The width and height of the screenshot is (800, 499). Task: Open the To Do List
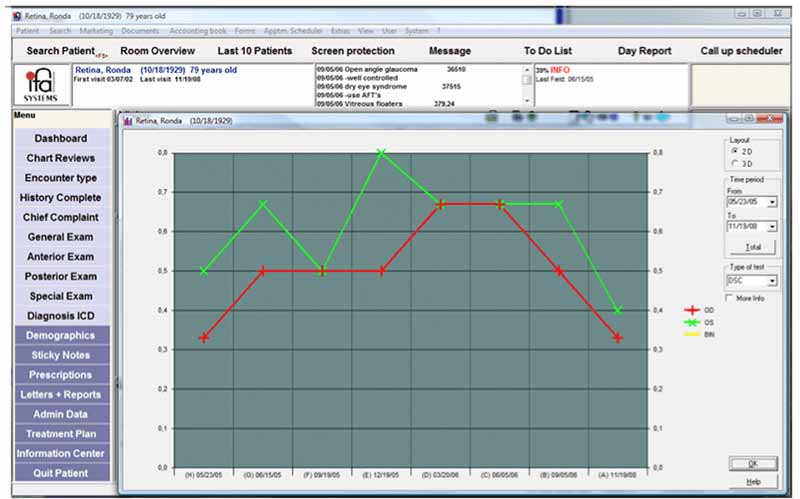[x=548, y=51]
